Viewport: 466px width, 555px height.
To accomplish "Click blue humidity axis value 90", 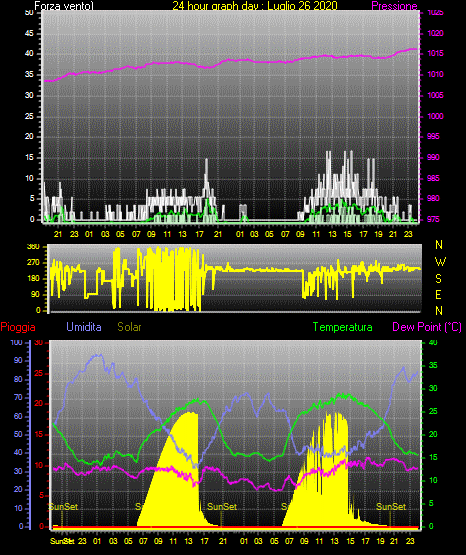I will click(18, 361).
